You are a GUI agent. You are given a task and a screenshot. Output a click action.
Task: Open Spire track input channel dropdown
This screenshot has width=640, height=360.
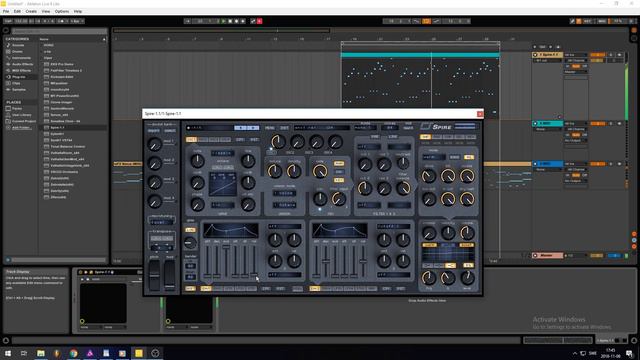(x=576, y=60)
